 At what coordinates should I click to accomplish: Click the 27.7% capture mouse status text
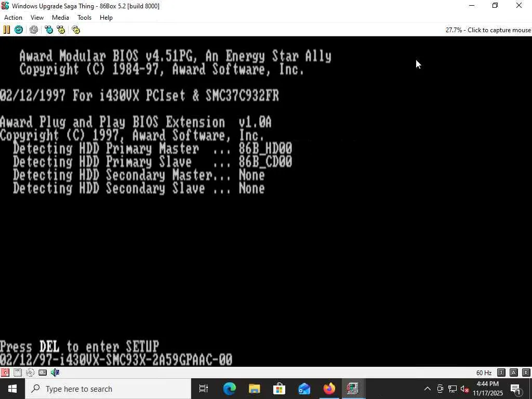[x=488, y=30]
